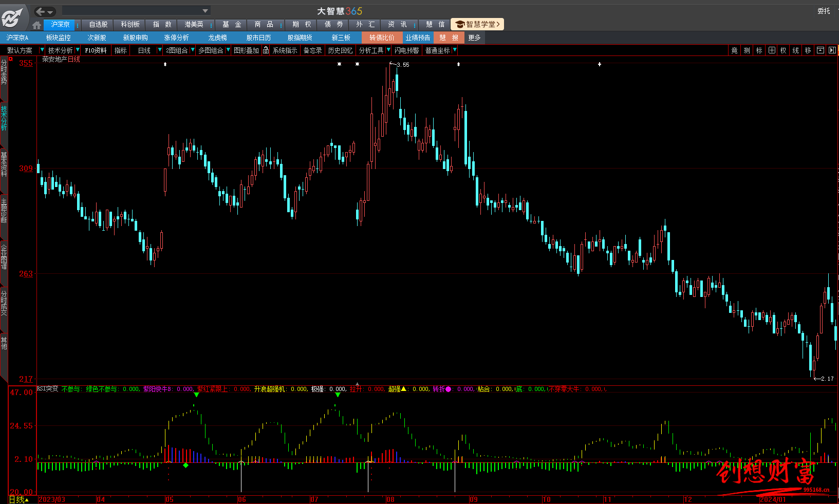This screenshot has height=504, width=839.
Task: Expand dropdown arrow beside back button
Action: click(51, 12)
